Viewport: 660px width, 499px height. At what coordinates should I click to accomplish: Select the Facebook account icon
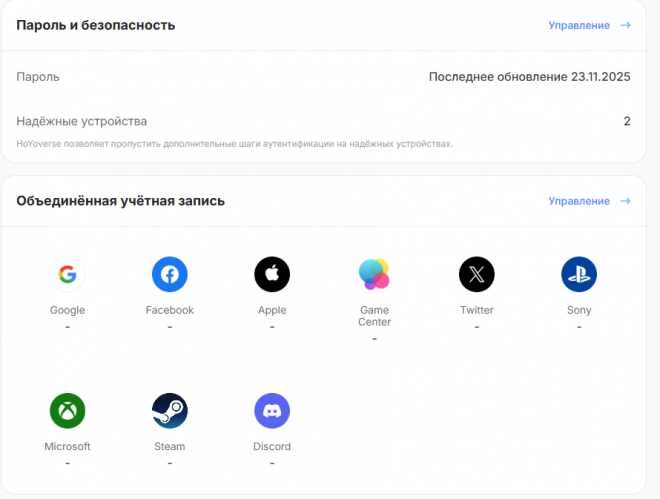coord(170,274)
